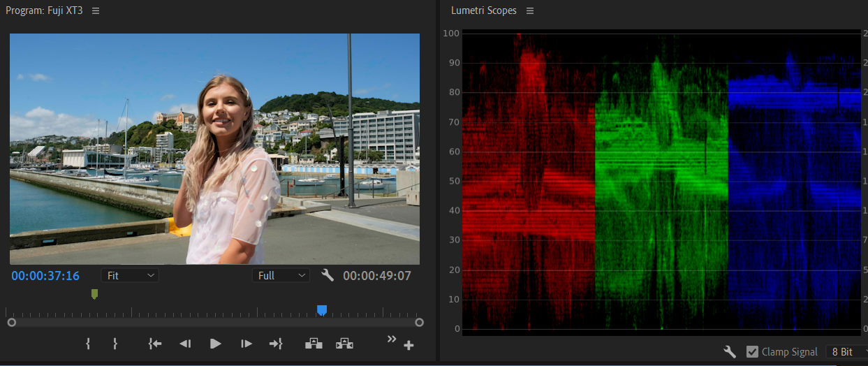The height and width of the screenshot is (366, 868).
Task: Play the program monitor video
Action: click(x=216, y=344)
